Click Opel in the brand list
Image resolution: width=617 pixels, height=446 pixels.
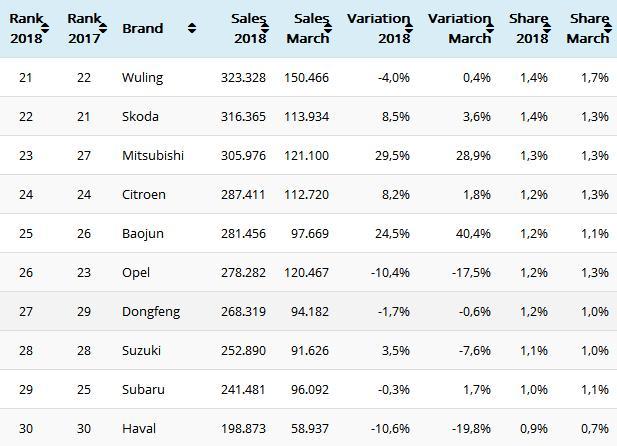point(137,272)
